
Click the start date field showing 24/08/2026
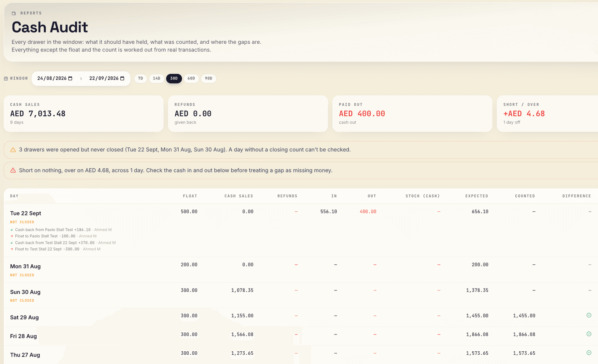point(55,78)
